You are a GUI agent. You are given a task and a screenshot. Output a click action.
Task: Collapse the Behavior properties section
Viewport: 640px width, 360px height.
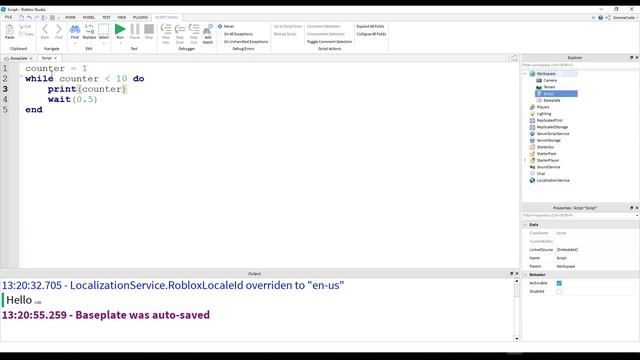525,275
